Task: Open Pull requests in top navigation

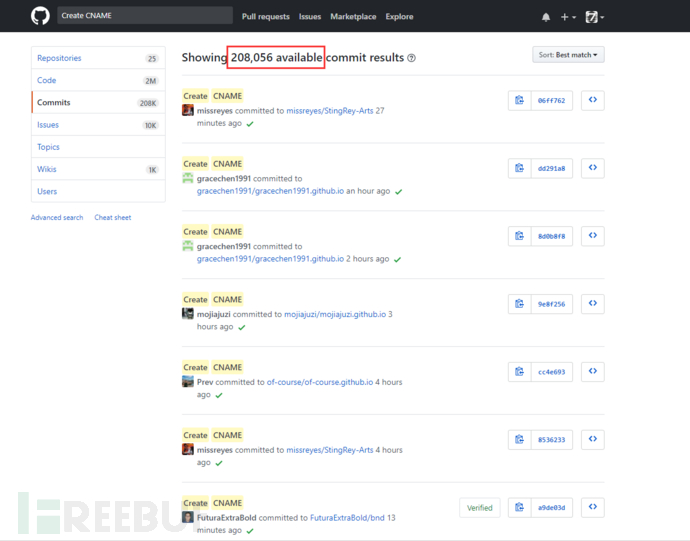Action: [x=266, y=16]
